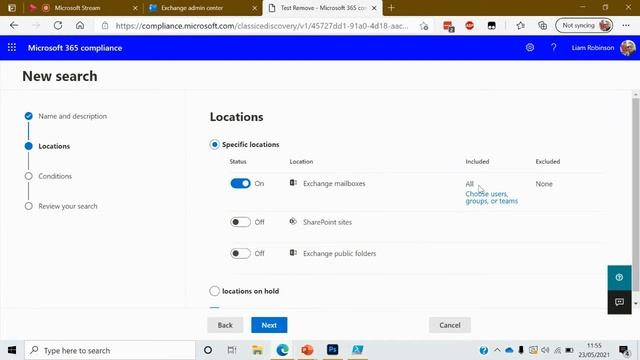
Task: Open browser collections icon
Action: coord(542,26)
